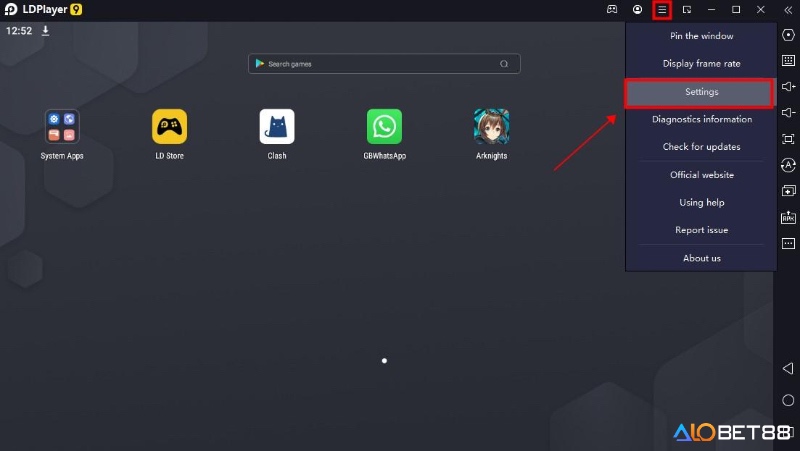Open the hamburger menu in title bar
The image size is (800, 451).
click(x=662, y=10)
